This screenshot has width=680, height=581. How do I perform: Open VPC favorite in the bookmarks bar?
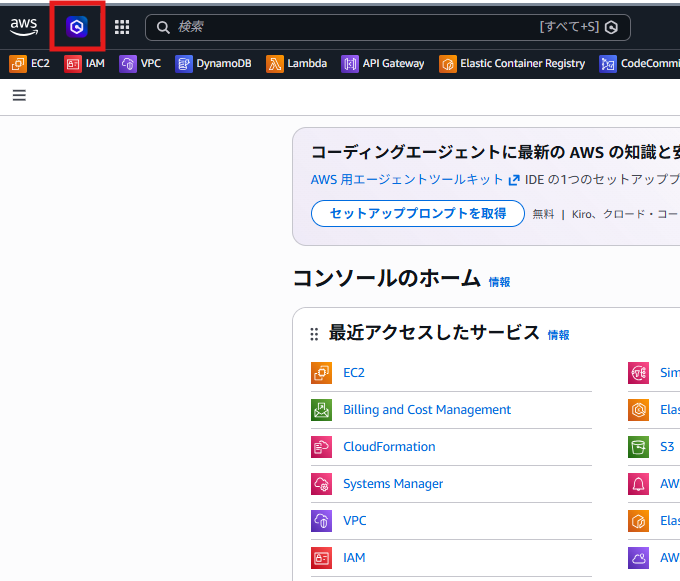click(x=140, y=64)
